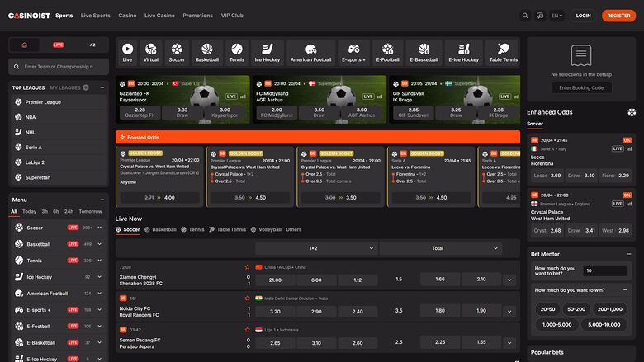Filter menu by Today
Image resolution: width=644 pixels, height=362 pixels.
tap(29, 212)
